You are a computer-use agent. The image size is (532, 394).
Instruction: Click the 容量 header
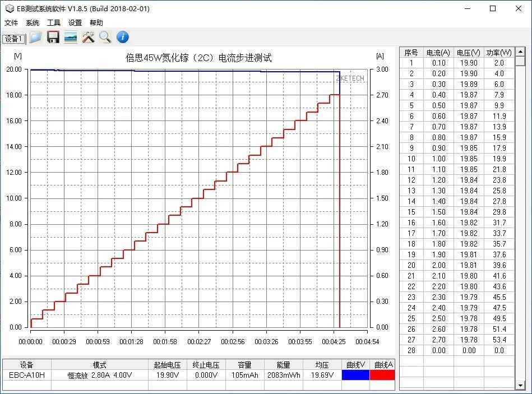[x=244, y=365]
